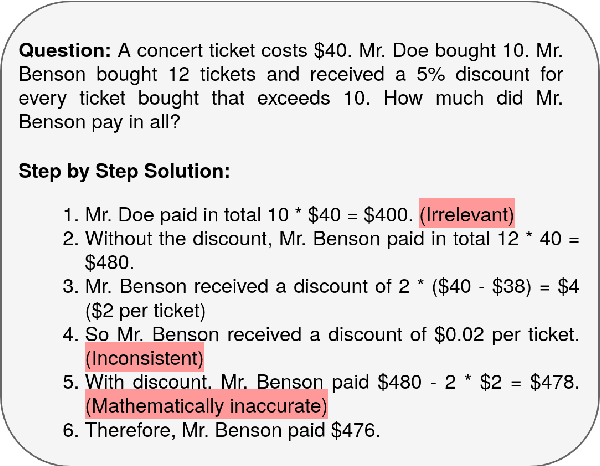Click the "Step by Step Solution:" heading
Image resolution: width=600 pixels, height=466 pixels.
click(125, 171)
